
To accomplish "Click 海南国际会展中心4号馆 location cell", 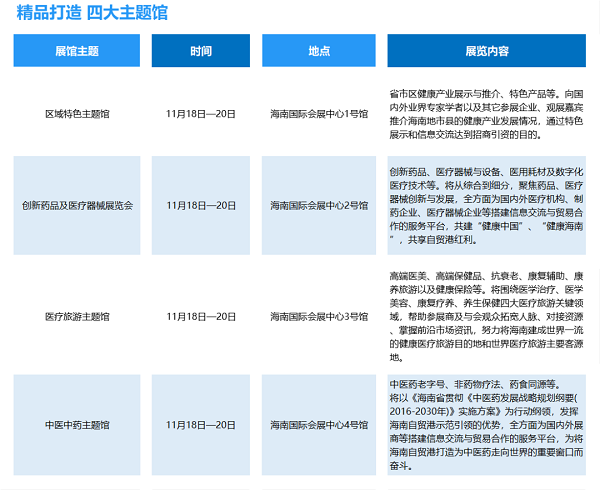I will click(x=319, y=425).
